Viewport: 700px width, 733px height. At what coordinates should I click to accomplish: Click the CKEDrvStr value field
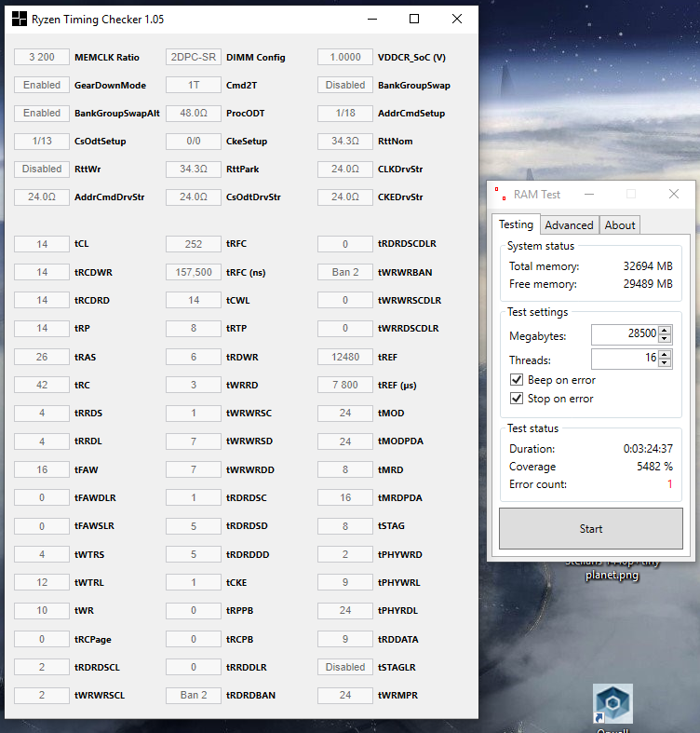(x=345, y=197)
